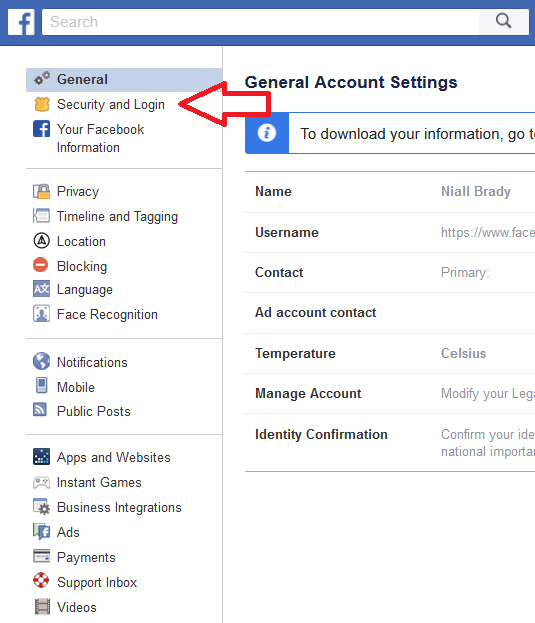Click the icon beside Ads

[42, 531]
